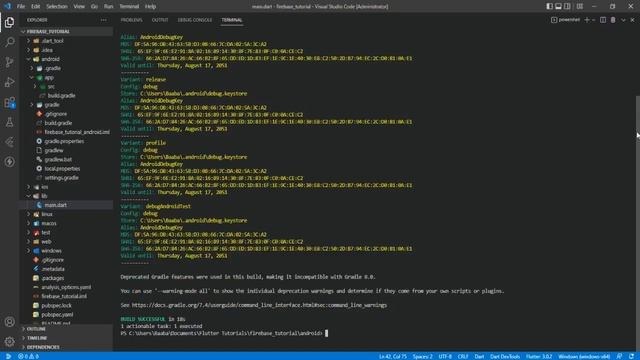Click Ln 42, Col 75 status entry

point(393,356)
